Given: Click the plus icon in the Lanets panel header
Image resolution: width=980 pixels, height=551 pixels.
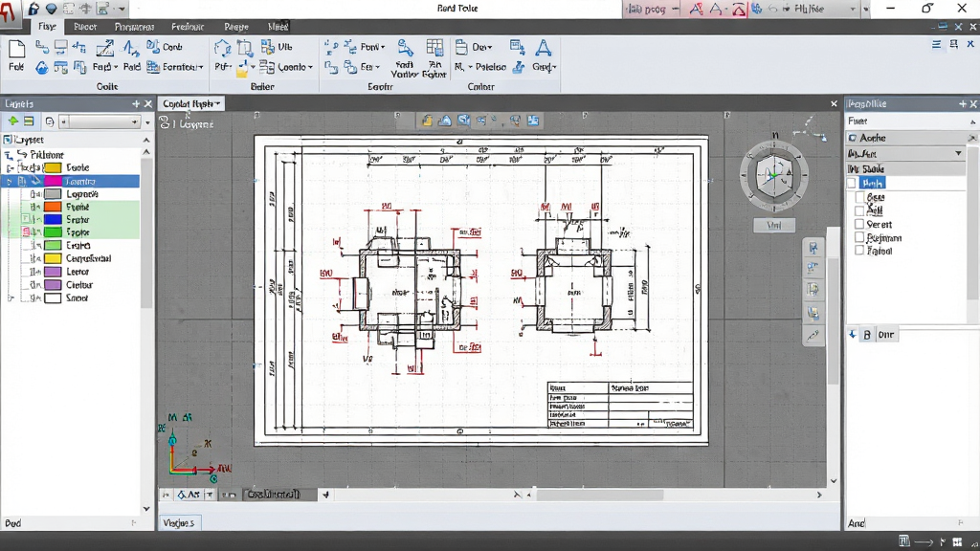Looking at the screenshot, I should (136, 103).
